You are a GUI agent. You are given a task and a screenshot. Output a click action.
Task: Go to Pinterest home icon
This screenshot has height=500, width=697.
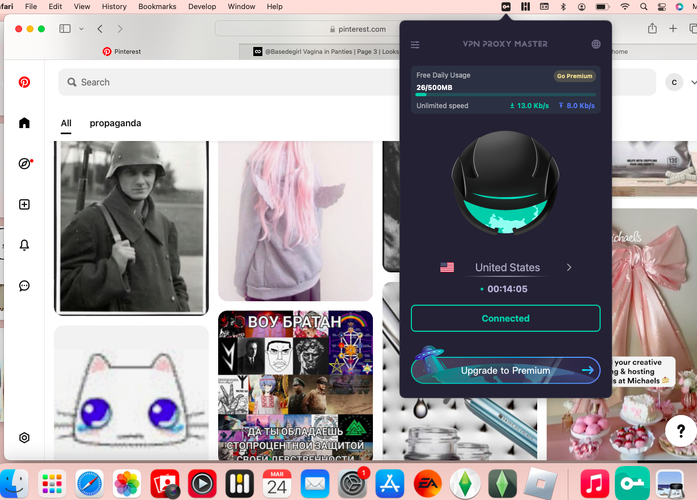point(24,123)
